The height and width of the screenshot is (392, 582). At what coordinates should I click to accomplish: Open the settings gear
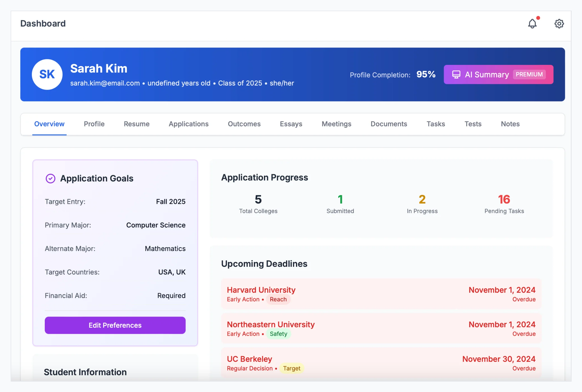pos(559,23)
